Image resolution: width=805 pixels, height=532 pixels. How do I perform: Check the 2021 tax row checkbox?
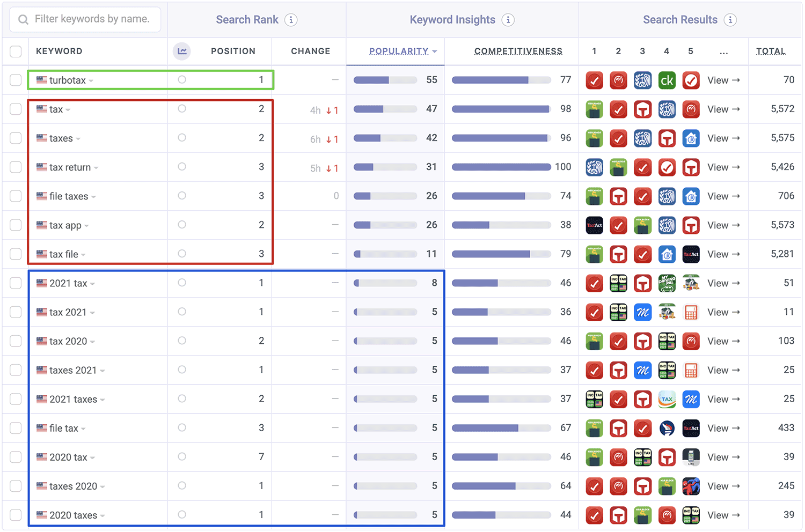16,283
